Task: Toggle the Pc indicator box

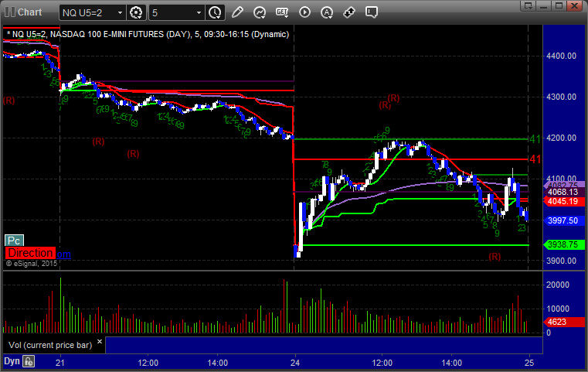Action: coord(14,241)
